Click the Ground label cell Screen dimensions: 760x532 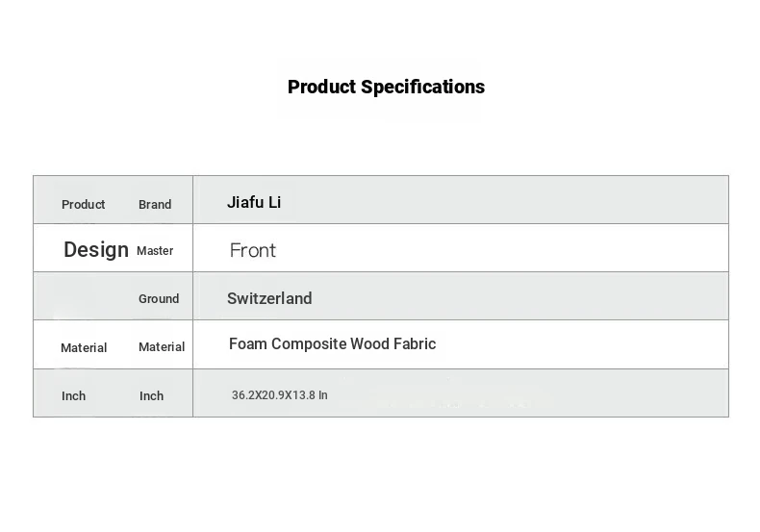click(159, 298)
